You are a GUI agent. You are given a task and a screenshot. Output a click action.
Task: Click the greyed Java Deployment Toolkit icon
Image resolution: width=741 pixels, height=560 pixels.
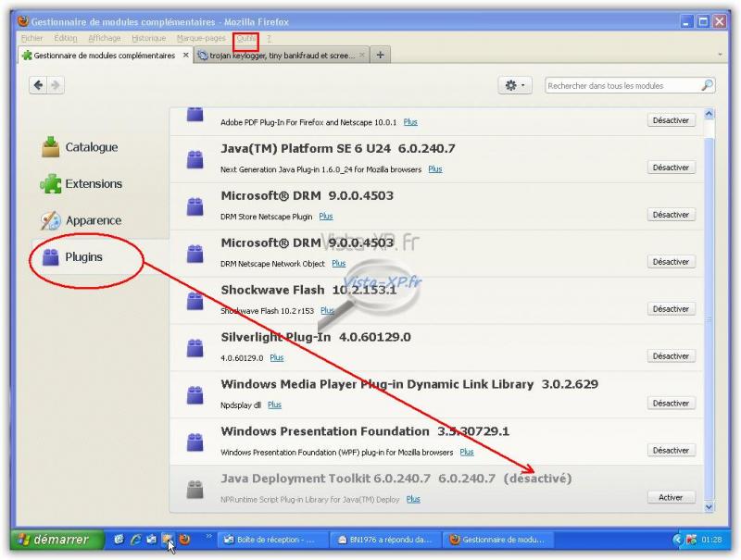[195, 489]
